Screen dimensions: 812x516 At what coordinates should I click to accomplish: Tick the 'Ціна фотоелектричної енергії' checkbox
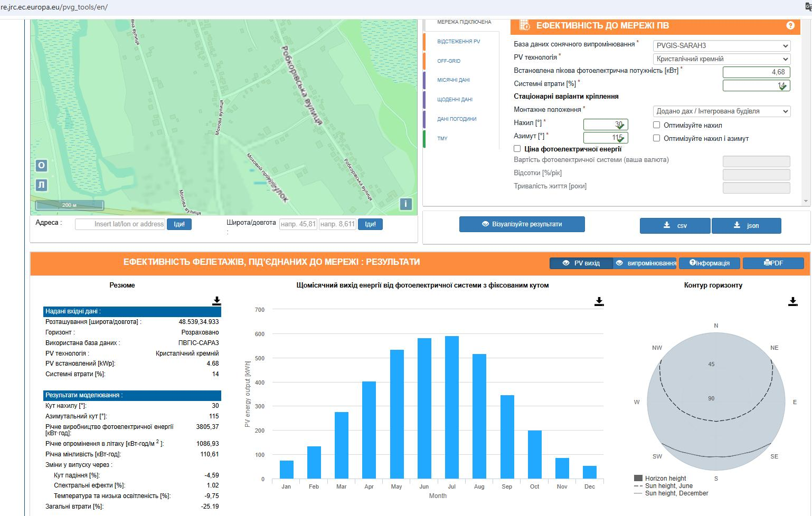(517, 149)
